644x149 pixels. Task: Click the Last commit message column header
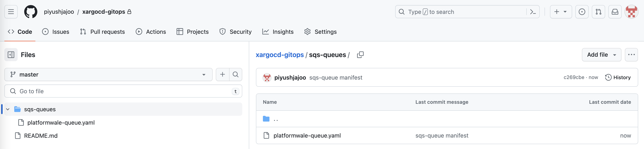(x=442, y=102)
